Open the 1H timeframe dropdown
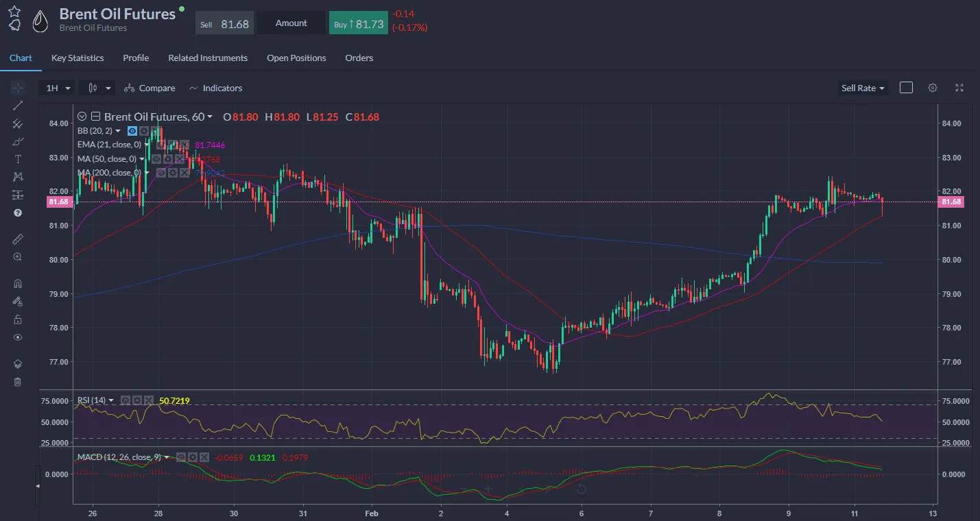The height and width of the screenshot is (521, 980). (x=58, y=88)
